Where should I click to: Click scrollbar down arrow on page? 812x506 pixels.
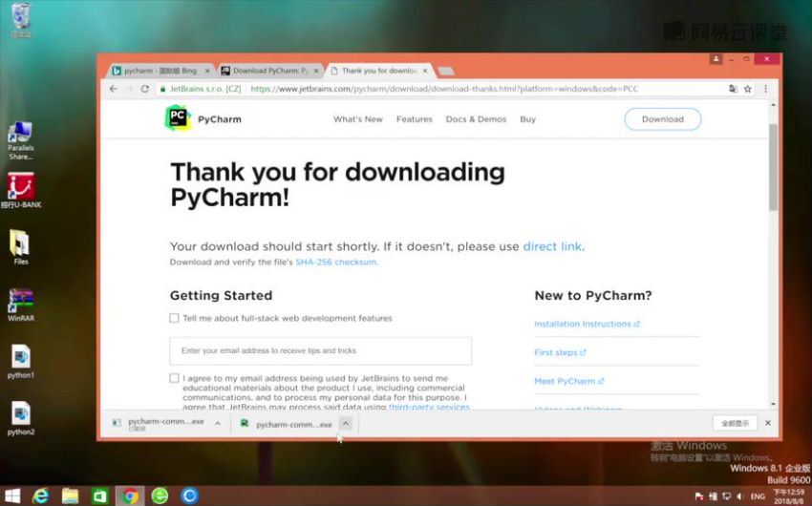click(x=773, y=404)
